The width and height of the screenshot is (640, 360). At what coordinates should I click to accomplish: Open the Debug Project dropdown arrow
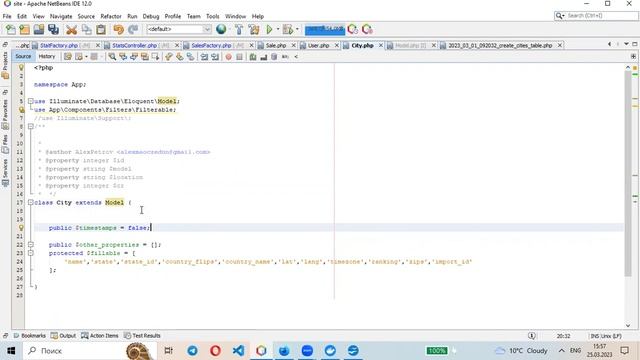[297, 29]
